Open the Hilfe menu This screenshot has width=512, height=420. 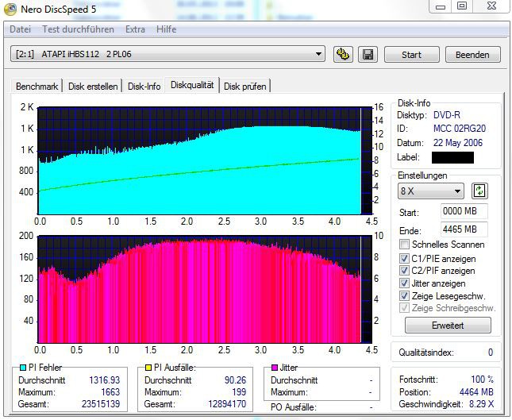[x=166, y=29]
